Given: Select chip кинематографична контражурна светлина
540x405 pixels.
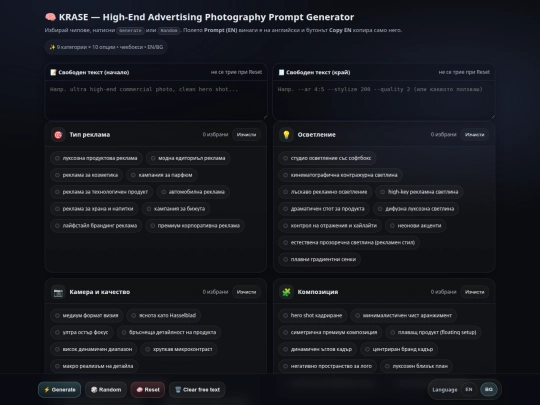Looking at the screenshot, I should (340, 175).
